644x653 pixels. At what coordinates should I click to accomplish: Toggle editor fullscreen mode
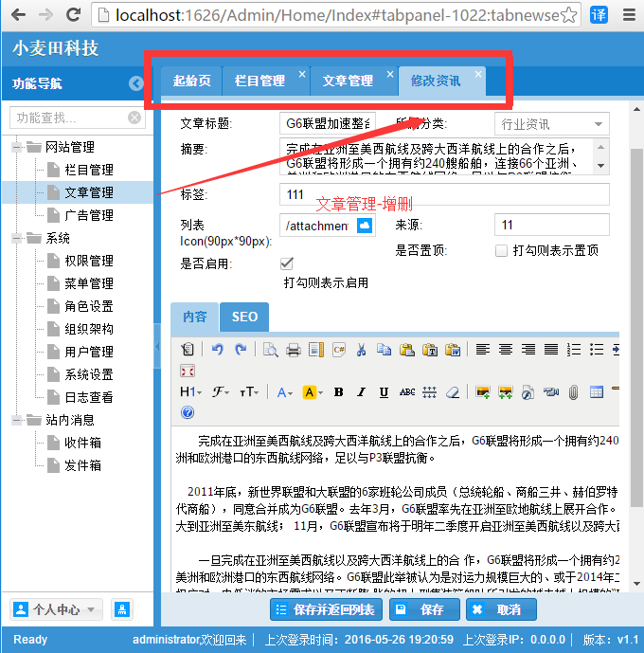coord(188,371)
